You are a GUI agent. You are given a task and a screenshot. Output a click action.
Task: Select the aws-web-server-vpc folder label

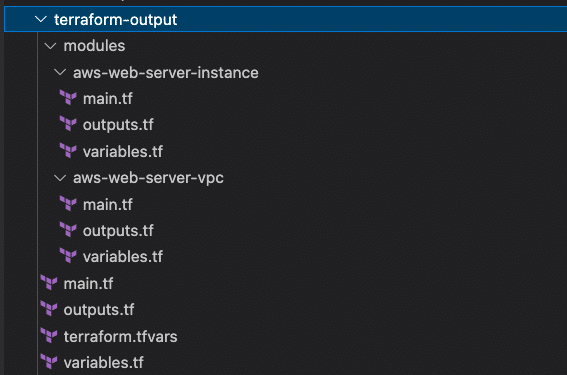[148, 178]
